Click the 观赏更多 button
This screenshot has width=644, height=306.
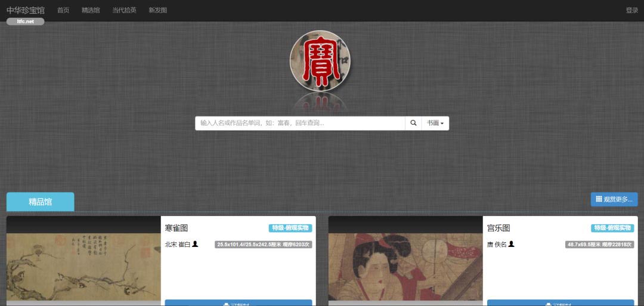click(x=614, y=199)
